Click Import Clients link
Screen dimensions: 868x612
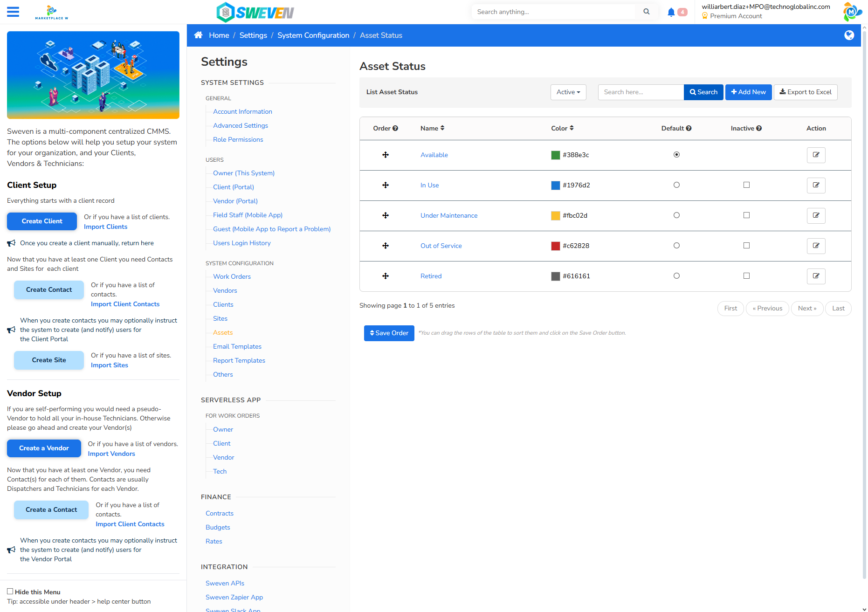point(105,227)
